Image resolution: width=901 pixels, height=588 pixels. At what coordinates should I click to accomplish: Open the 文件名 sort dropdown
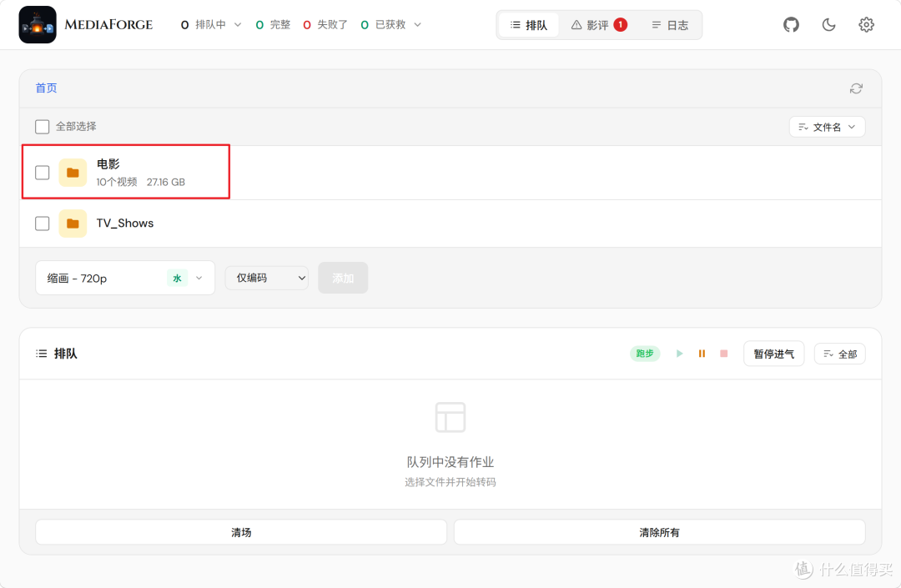pos(827,127)
